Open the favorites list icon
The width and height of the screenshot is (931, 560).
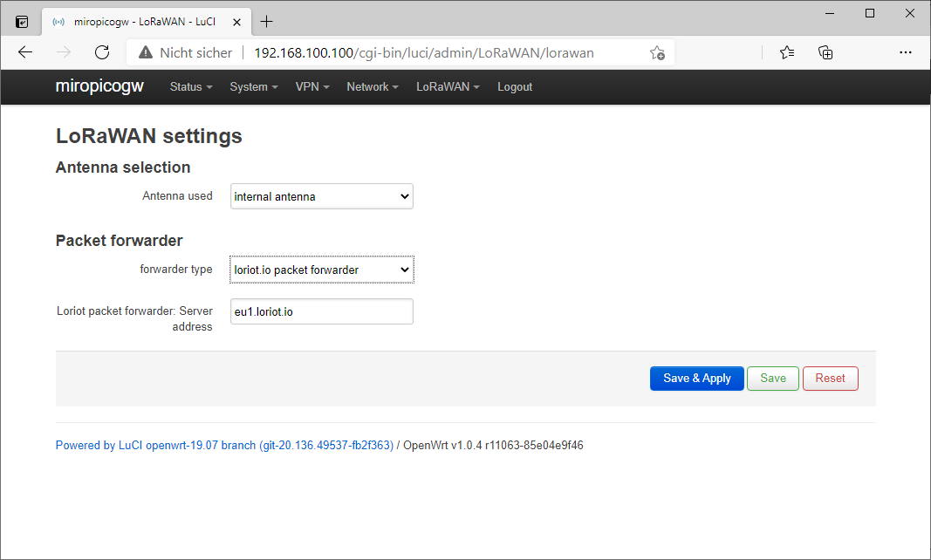tap(787, 52)
